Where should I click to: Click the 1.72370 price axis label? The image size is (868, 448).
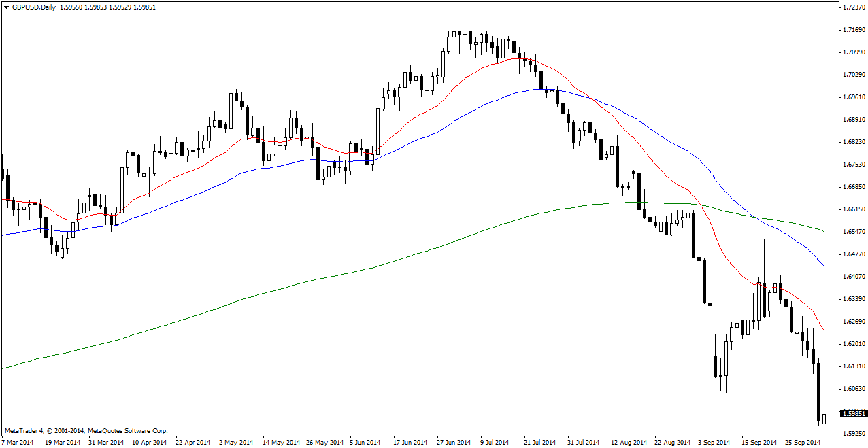853,7
